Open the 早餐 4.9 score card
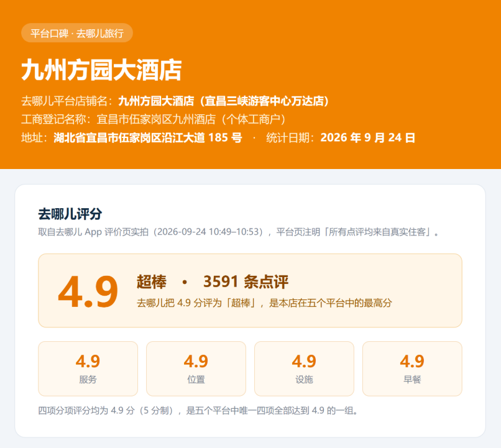 point(412,369)
